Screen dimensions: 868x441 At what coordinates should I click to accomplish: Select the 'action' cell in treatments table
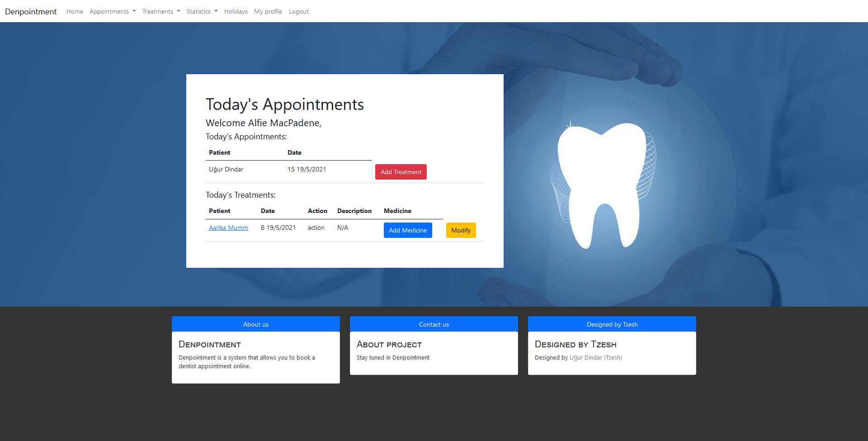click(x=316, y=228)
